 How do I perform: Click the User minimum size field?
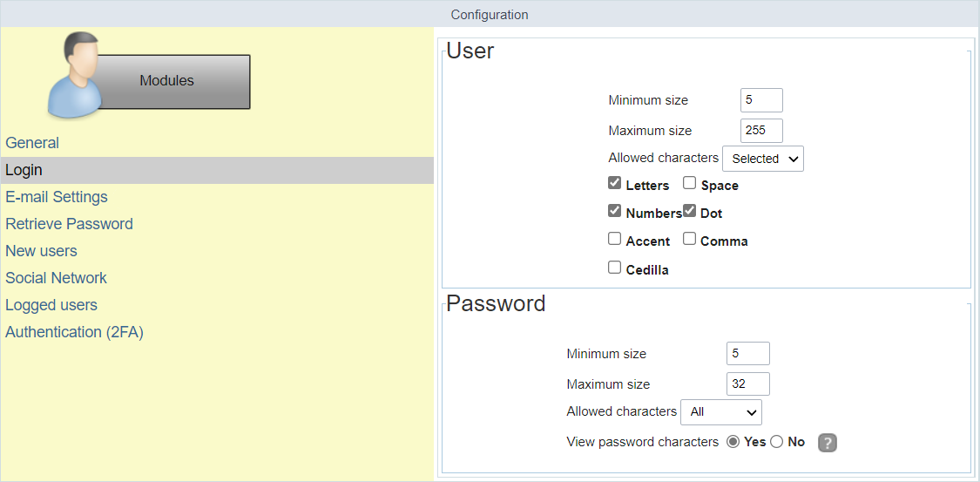coord(761,100)
